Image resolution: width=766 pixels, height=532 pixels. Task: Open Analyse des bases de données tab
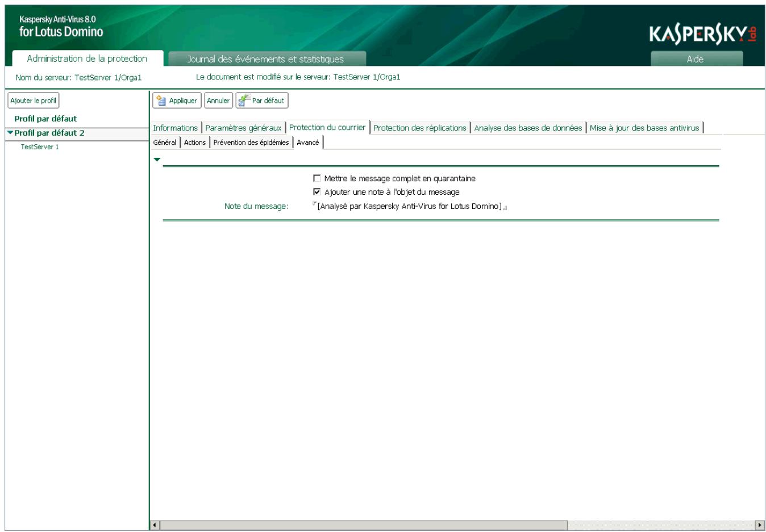[528, 128]
